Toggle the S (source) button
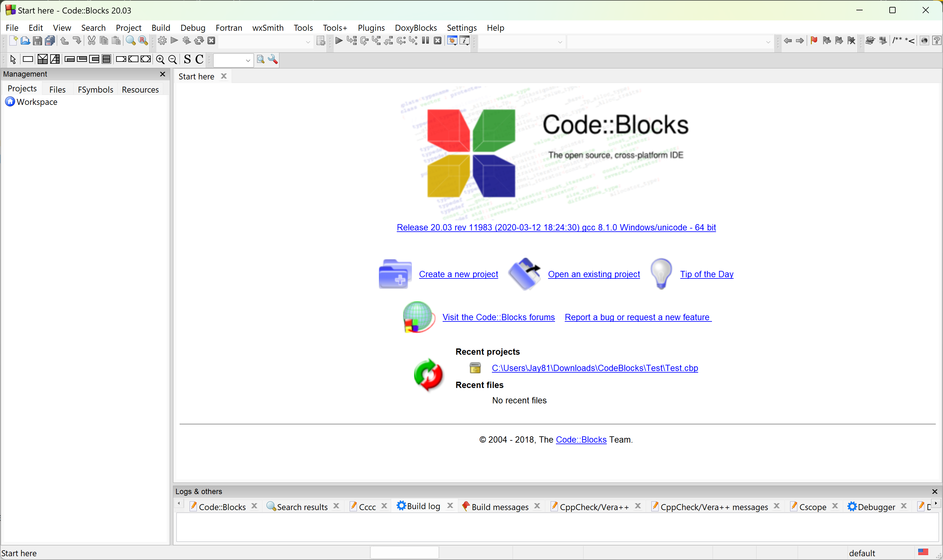943x560 pixels. tap(187, 60)
